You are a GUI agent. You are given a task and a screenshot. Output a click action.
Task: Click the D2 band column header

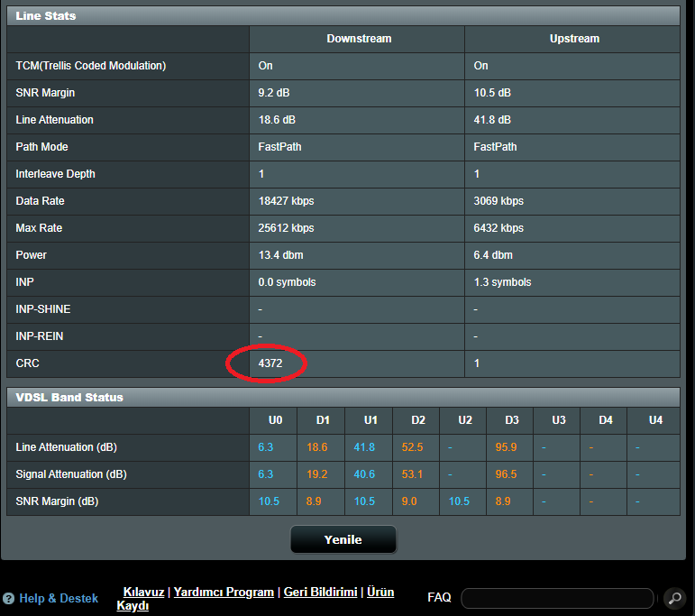pyautogui.click(x=418, y=420)
